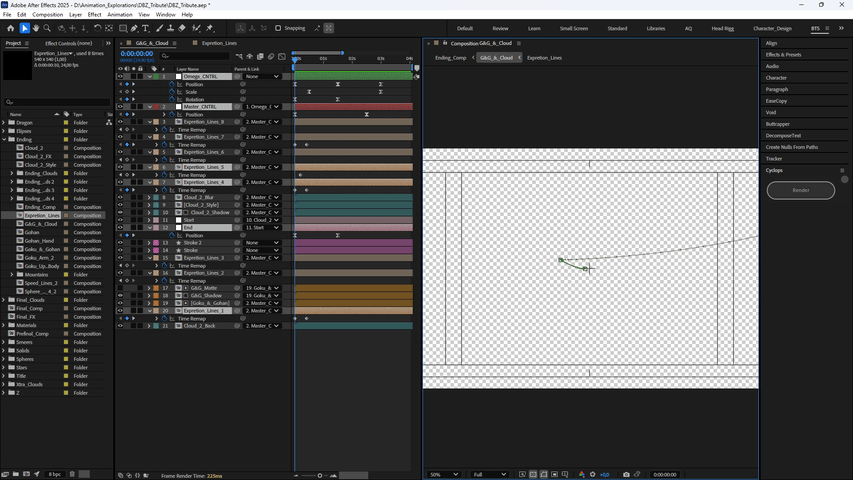
Task: Click the timeline Motion Blur icon
Action: 271,56
